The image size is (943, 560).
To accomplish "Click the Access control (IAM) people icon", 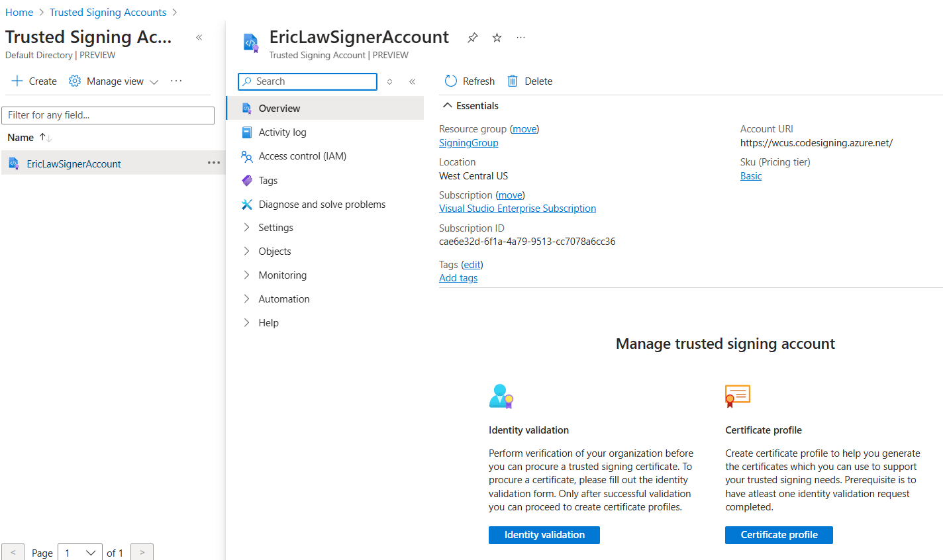I will pyautogui.click(x=246, y=156).
